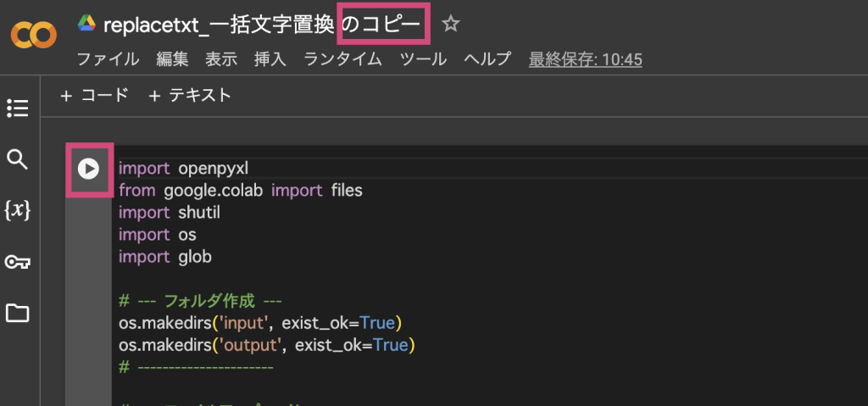Open the ヘルプ menu

487,59
